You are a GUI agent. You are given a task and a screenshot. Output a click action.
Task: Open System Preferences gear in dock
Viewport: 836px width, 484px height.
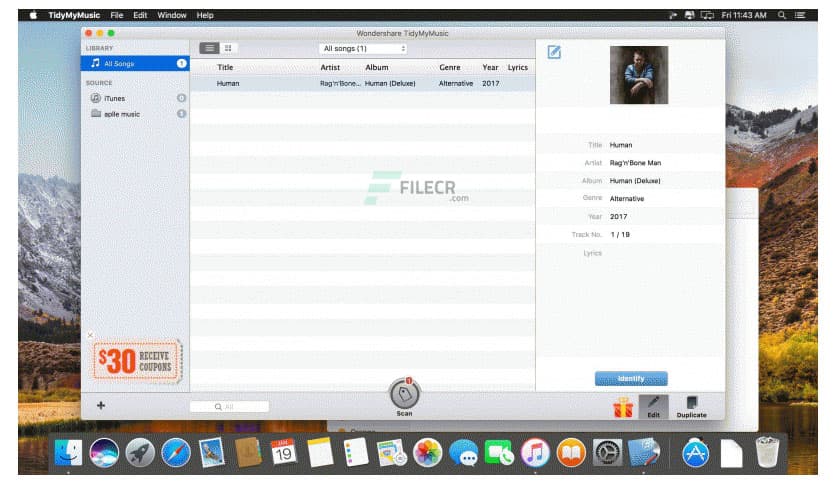607,453
